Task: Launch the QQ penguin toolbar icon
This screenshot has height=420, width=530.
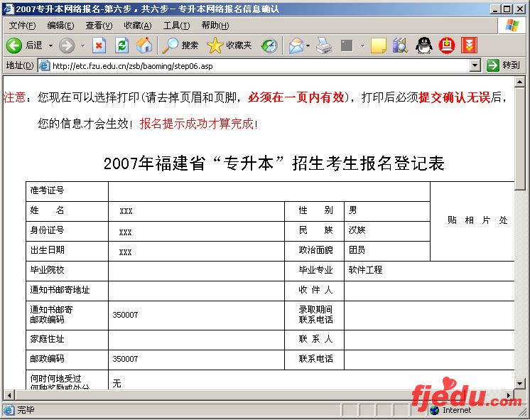Action: (424, 45)
